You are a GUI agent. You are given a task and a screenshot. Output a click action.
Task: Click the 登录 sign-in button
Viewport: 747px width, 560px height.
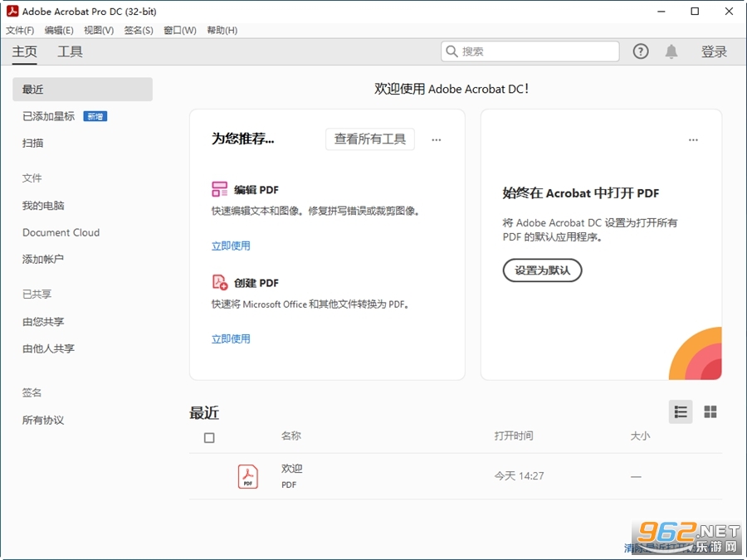coord(714,51)
